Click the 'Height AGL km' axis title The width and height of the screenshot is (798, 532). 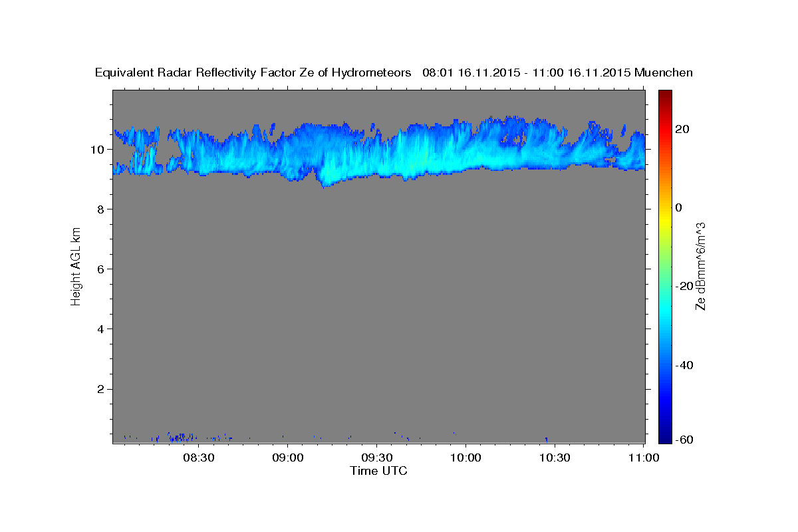pos(76,267)
